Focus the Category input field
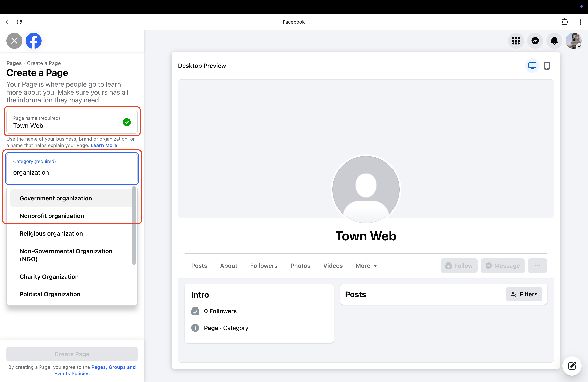The width and height of the screenshot is (588, 382). (x=72, y=169)
